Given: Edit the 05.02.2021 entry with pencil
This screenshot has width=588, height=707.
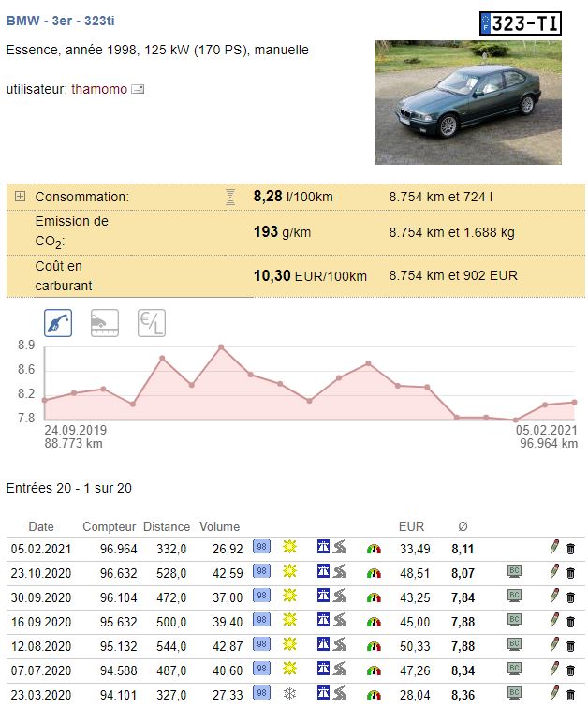Looking at the screenshot, I should 554,548.
